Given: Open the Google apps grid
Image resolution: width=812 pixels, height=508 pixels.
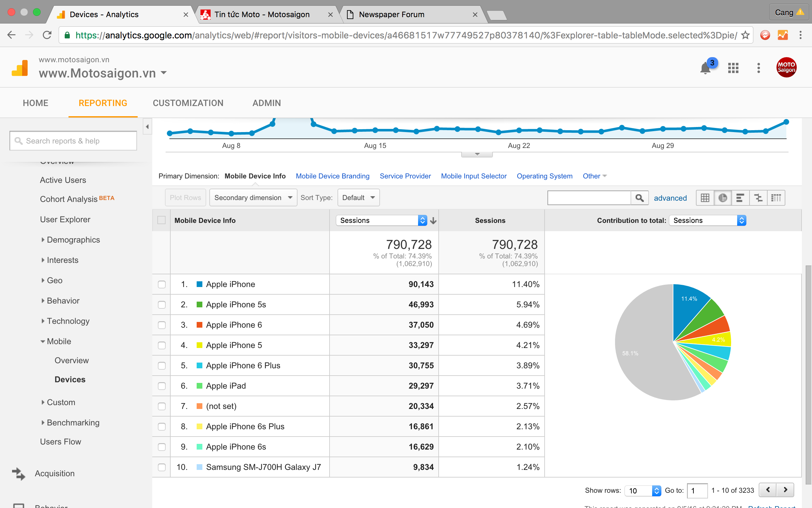Looking at the screenshot, I should (733, 68).
